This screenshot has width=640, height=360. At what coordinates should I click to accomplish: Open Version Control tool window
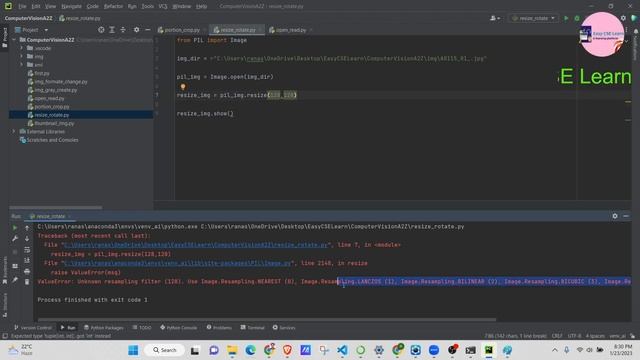click(33, 327)
